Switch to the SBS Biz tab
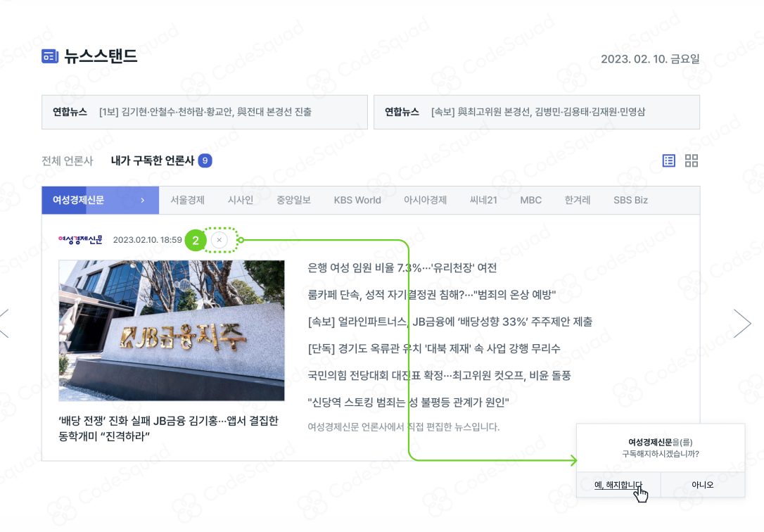764x532 pixels. (630, 201)
